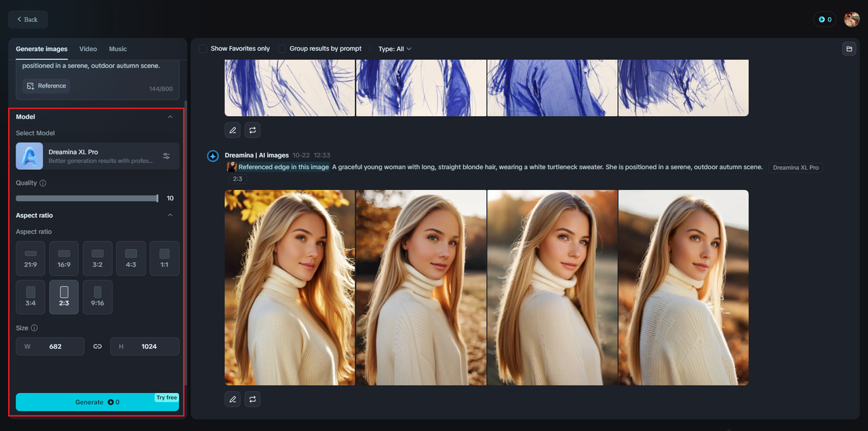Select the 9:16 aspect ratio
This screenshot has width=868, height=431.
(98, 297)
